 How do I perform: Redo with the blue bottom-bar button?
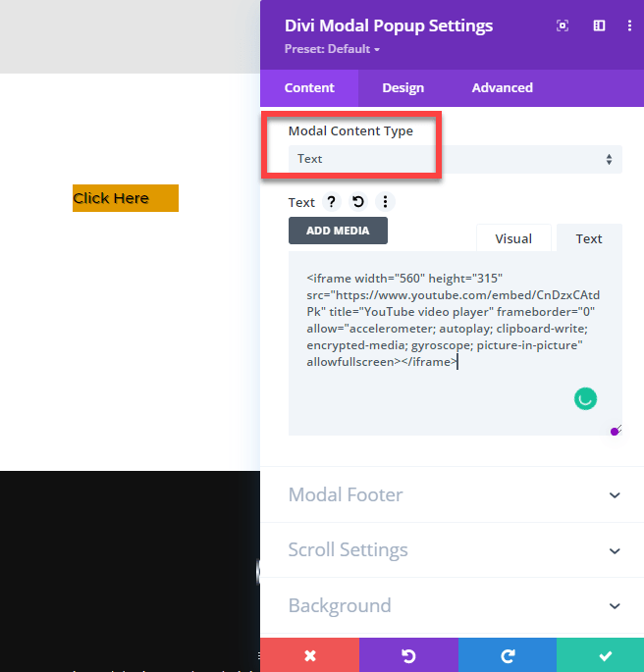508,655
